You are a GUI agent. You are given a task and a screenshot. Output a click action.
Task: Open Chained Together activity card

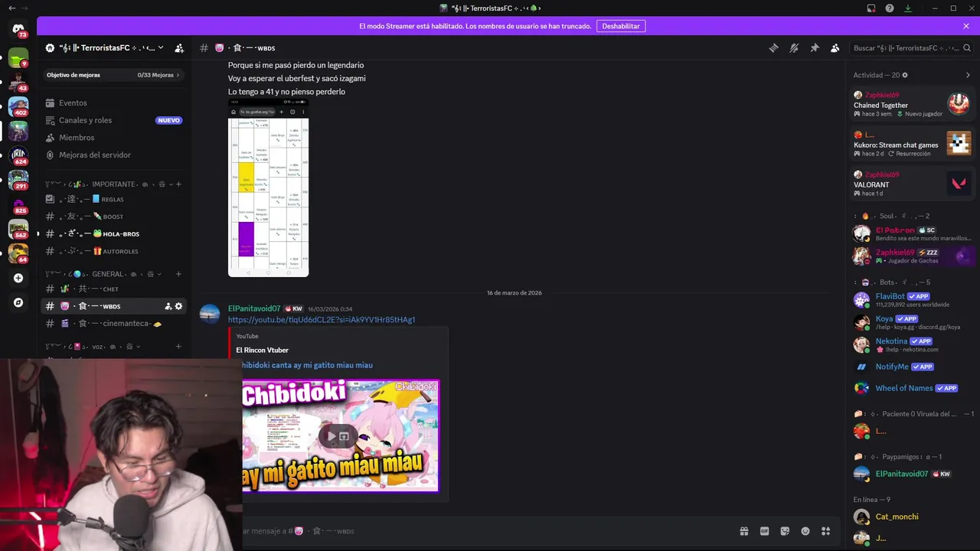[x=912, y=104]
